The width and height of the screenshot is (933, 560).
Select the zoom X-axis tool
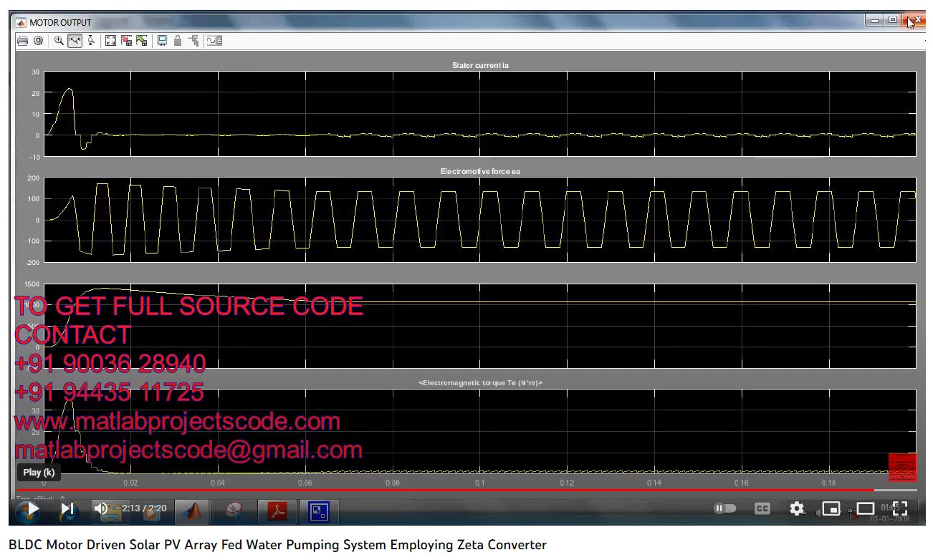click(x=75, y=41)
